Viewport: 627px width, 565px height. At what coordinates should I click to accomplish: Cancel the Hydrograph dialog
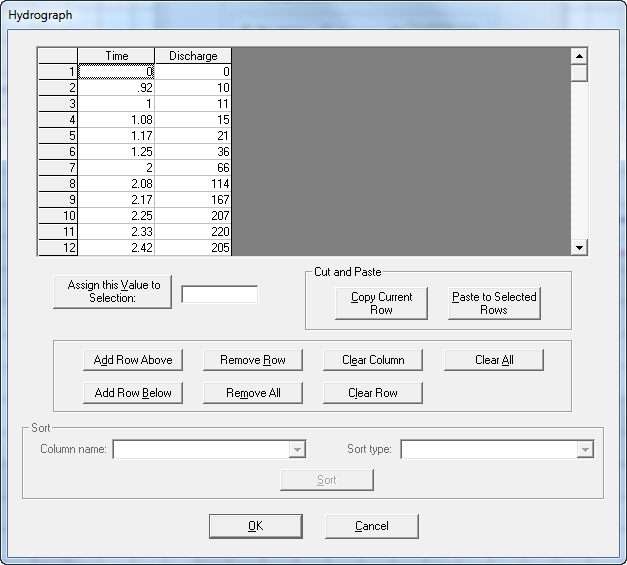click(371, 526)
